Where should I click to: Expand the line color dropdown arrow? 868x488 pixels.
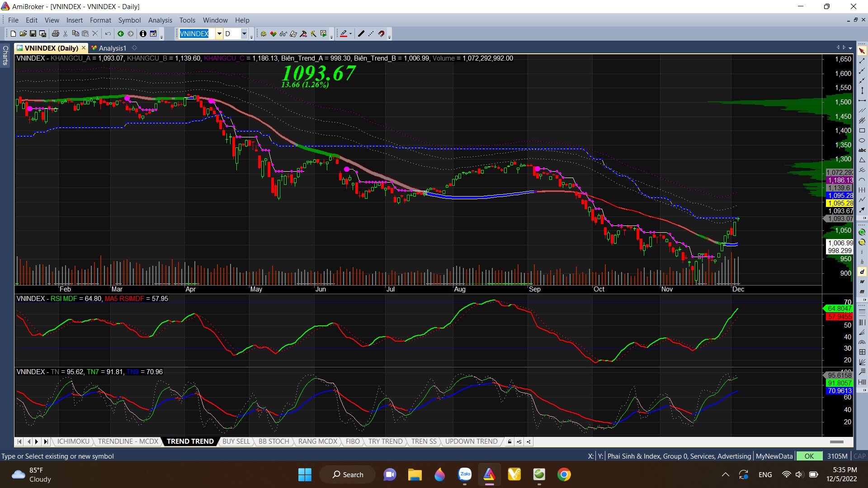pos(350,33)
